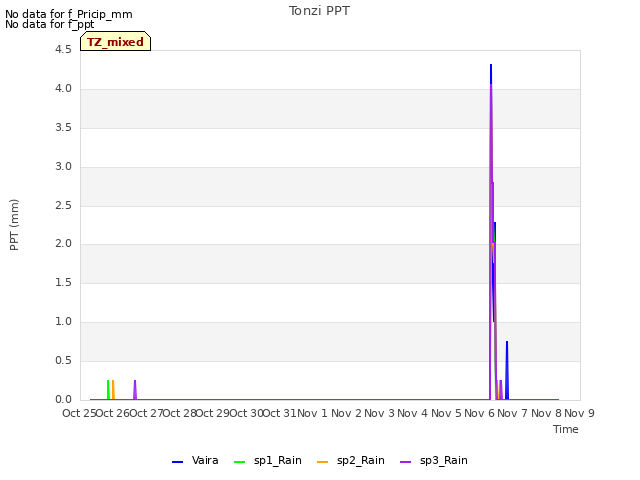Click the 2.5 y-axis tick label
Screen dimensions: 640x480
(63, 205)
